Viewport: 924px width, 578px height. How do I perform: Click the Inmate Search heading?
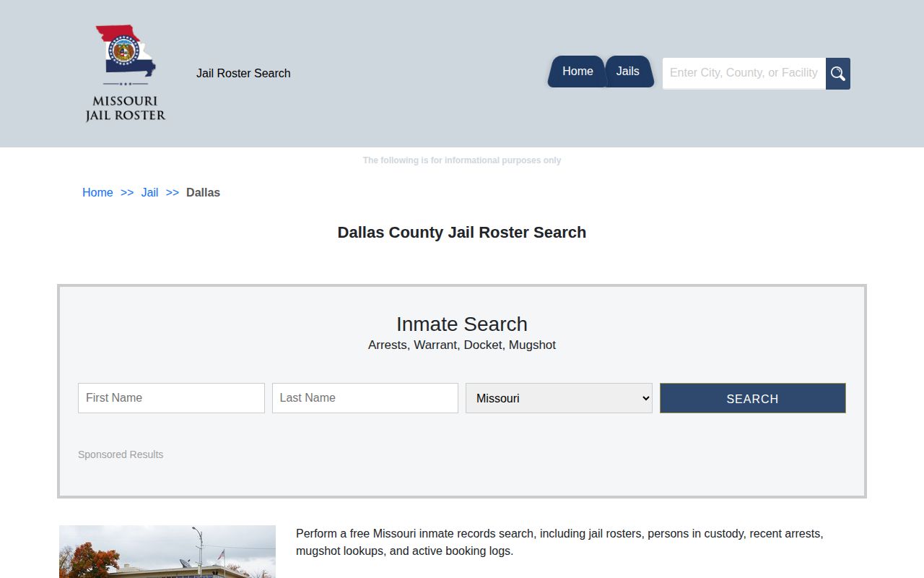(x=462, y=324)
